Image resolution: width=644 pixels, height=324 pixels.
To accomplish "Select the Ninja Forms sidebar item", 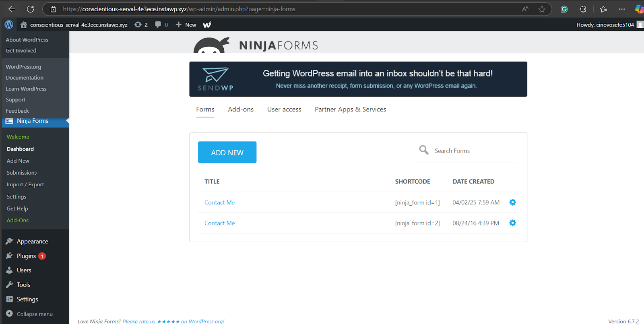I will point(35,121).
